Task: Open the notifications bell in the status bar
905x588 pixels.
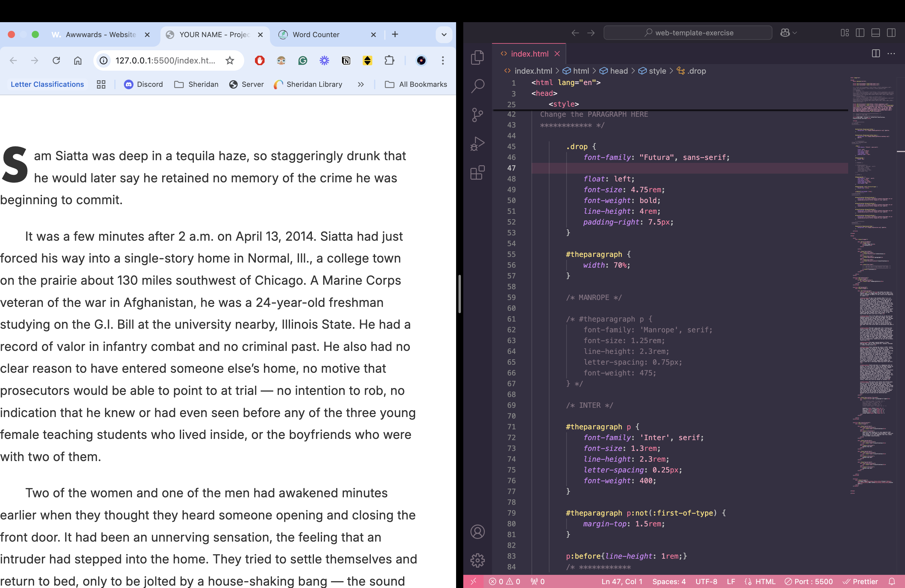Action: click(x=892, y=581)
